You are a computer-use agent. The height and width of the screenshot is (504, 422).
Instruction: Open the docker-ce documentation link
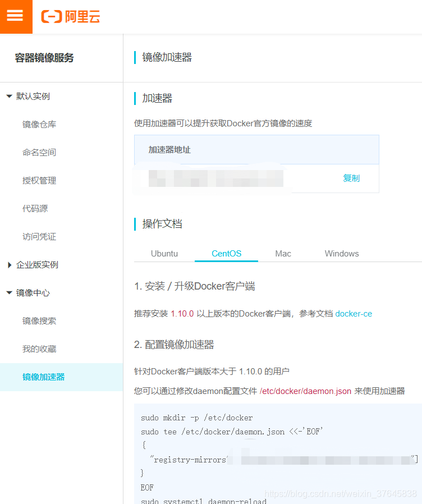pos(354,314)
